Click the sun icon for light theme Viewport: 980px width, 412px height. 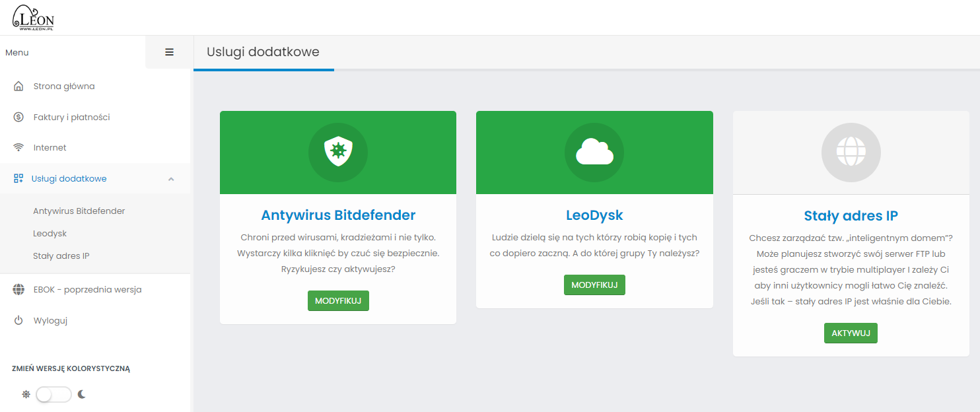point(26,394)
